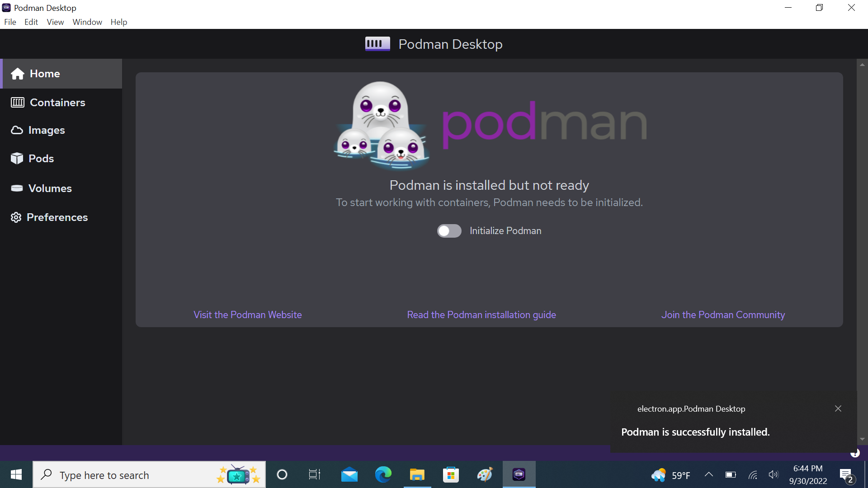Image resolution: width=868 pixels, height=488 pixels.
Task: Launch Microsoft Edge from the taskbar
Action: coord(383,474)
